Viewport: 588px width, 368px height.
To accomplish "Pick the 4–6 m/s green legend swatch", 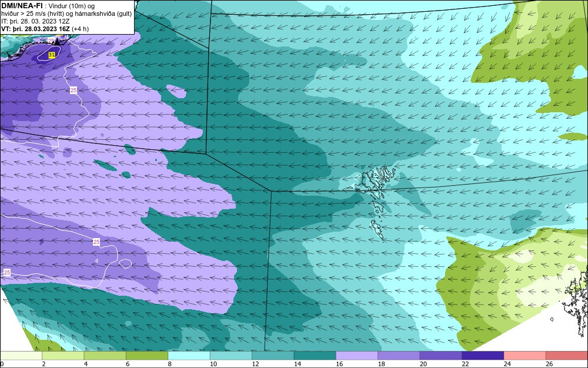I will 105,356.
